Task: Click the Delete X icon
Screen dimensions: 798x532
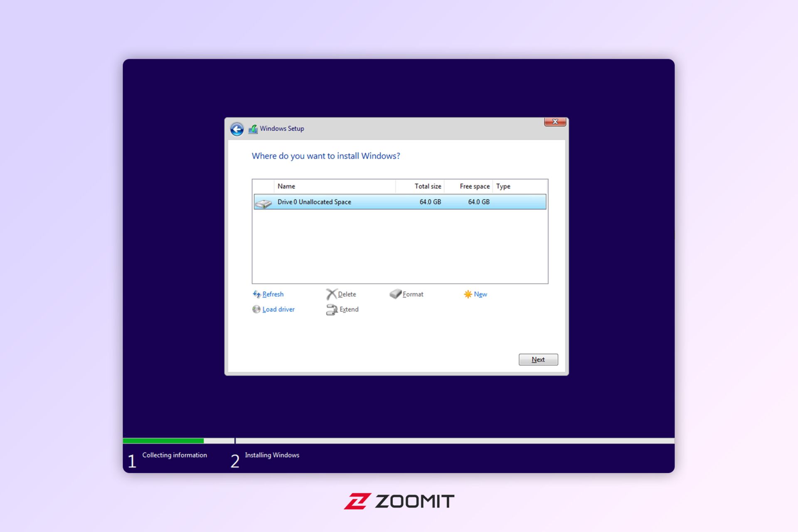Action: click(331, 294)
